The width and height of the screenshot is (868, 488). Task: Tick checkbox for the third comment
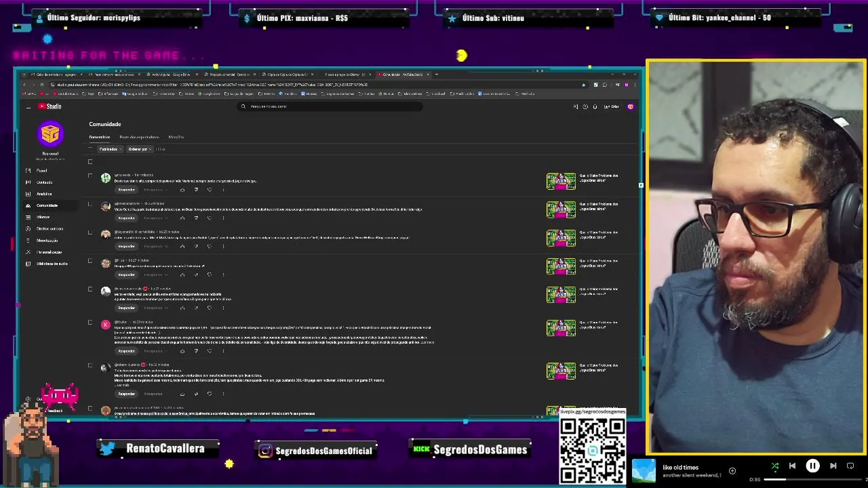90,232
